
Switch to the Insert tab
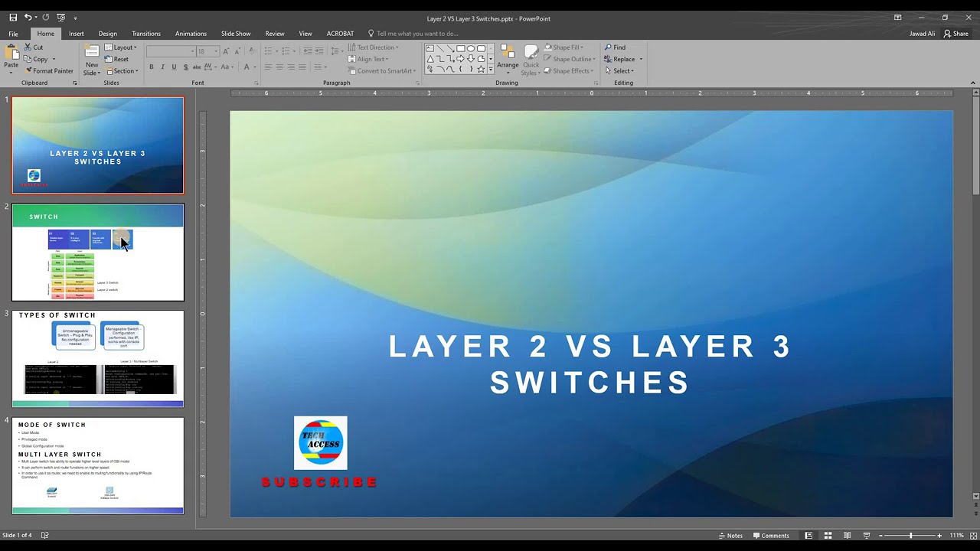(x=77, y=34)
